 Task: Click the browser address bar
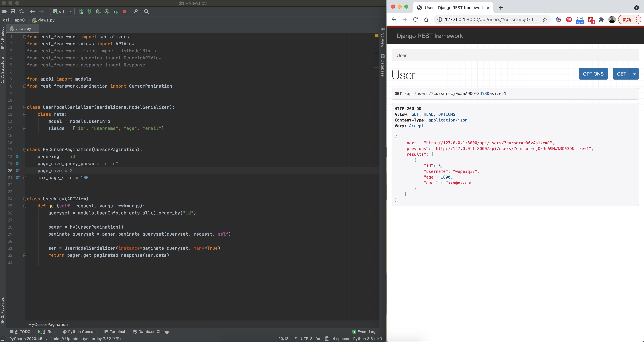490,19
